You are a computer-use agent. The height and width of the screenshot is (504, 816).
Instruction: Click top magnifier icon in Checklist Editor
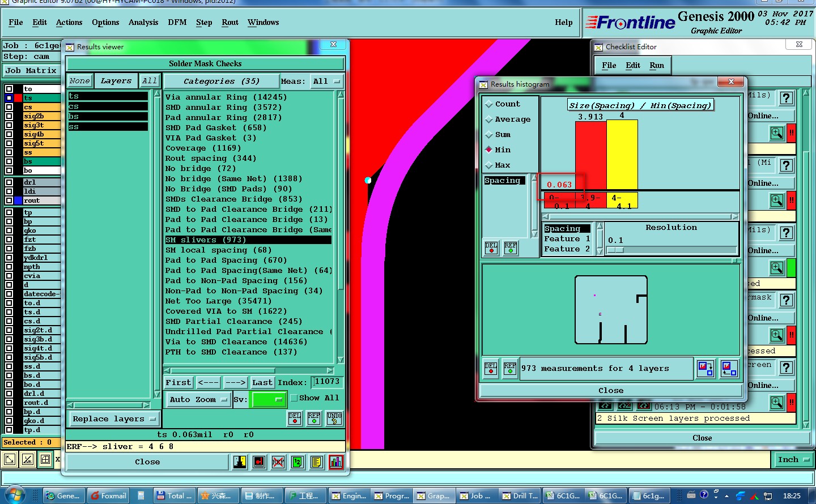[x=777, y=133]
